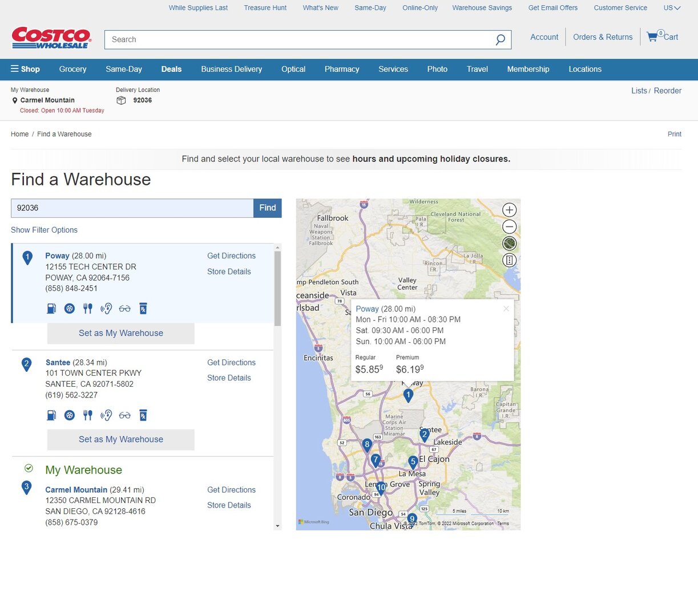Set Poway as My Warehouse
The height and width of the screenshot is (616, 698).
click(121, 333)
